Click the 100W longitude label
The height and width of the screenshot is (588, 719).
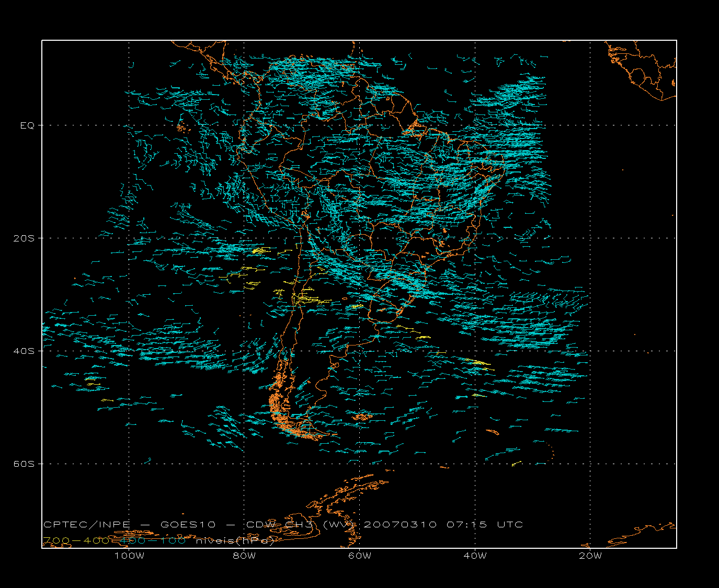tap(129, 556)
